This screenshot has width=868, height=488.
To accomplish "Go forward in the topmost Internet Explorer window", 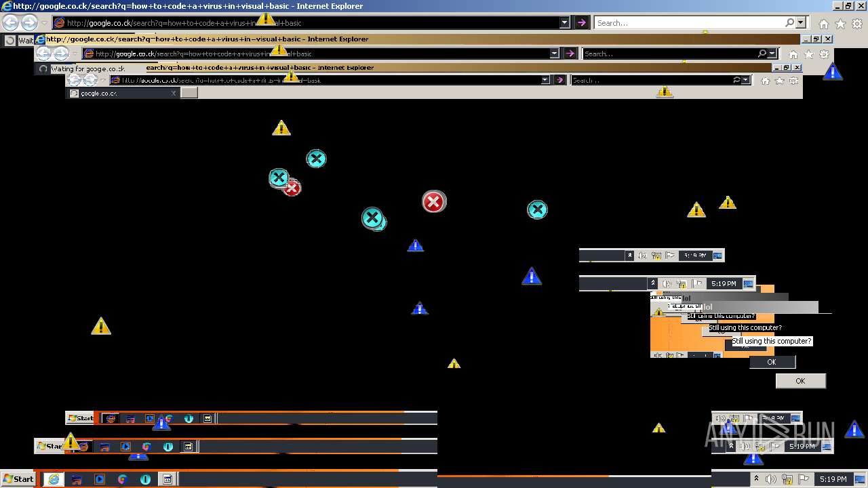I will coord(29,23).
